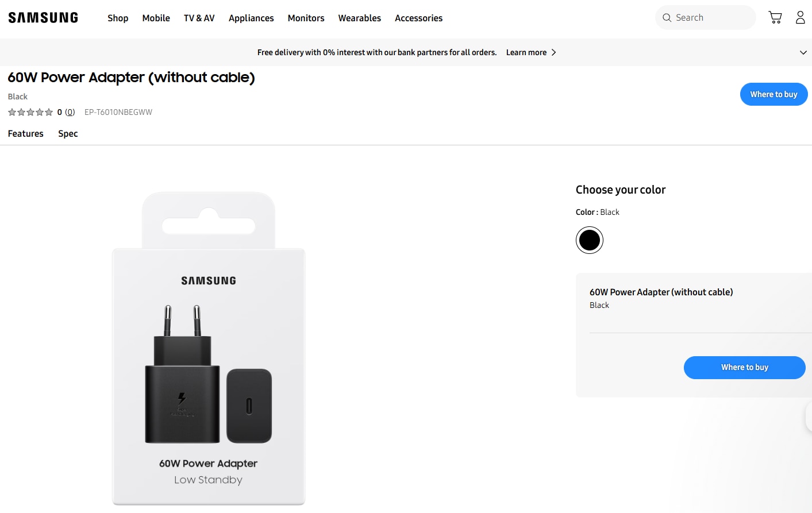Open the shopping cart
812x513 pixels.
tap(775, 17)
